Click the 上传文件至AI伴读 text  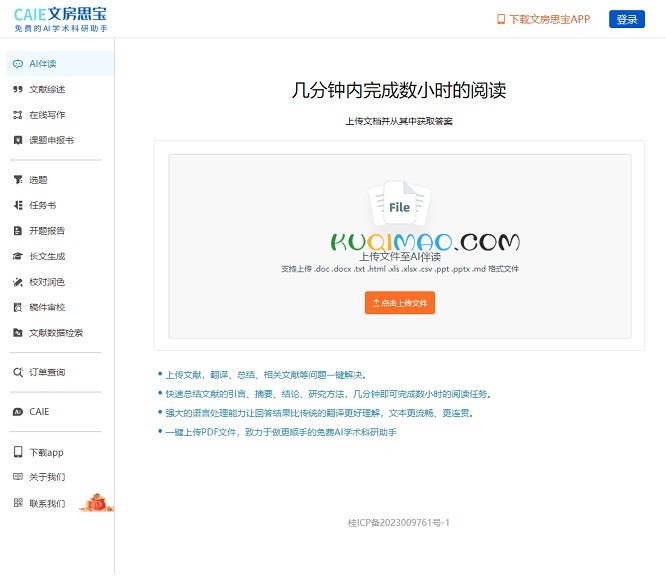point(400,257)
